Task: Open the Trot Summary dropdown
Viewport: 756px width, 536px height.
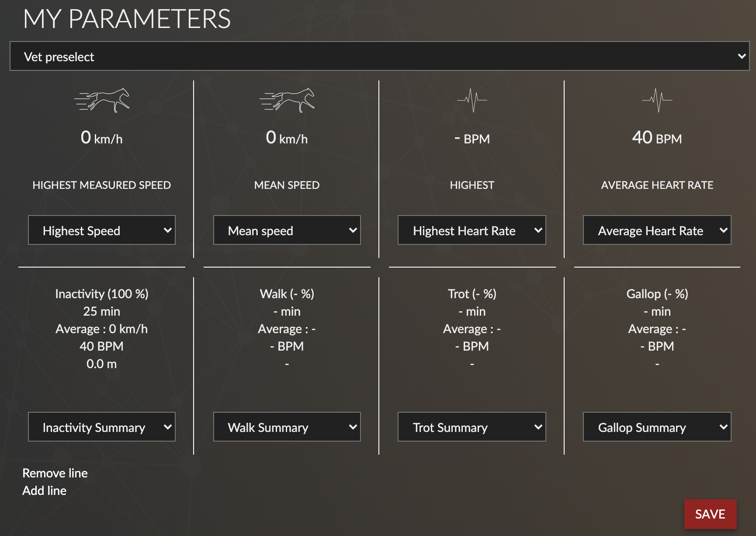Action: pos(472,427)
